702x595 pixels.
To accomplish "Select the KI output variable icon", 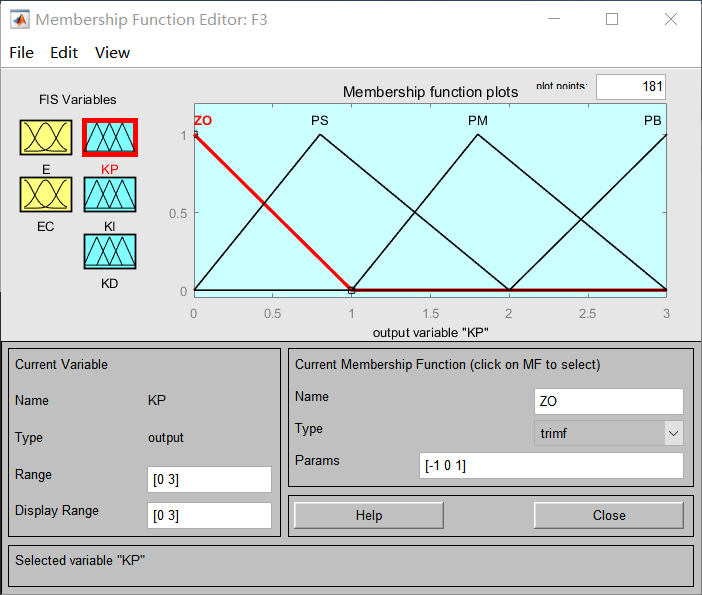I will click(x=109, y=194).
